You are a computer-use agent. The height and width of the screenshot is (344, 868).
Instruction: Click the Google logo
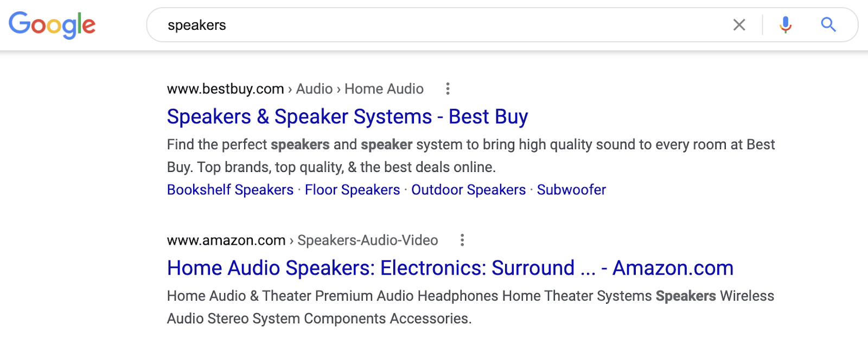52,25
